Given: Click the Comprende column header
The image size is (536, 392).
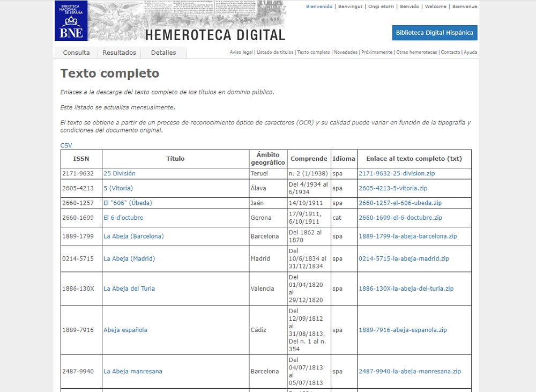Looking at the screenshot, I should pos(309,159).
